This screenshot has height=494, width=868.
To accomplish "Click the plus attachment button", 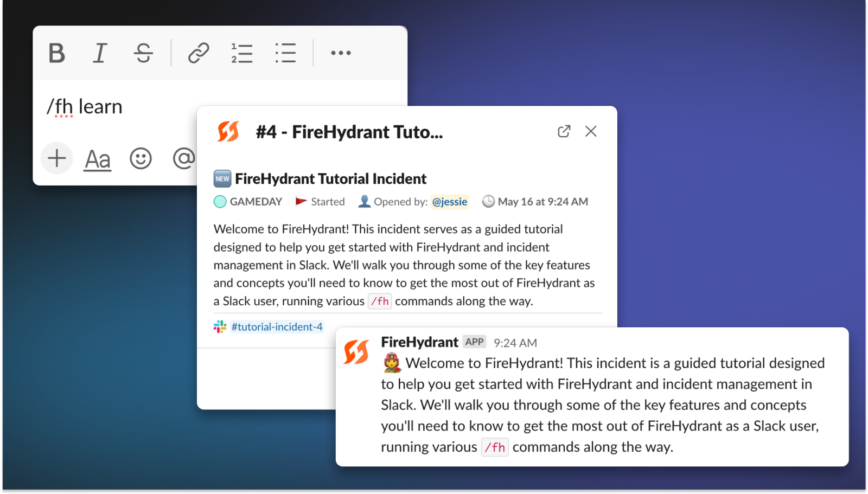I will [x=56, y=158].
